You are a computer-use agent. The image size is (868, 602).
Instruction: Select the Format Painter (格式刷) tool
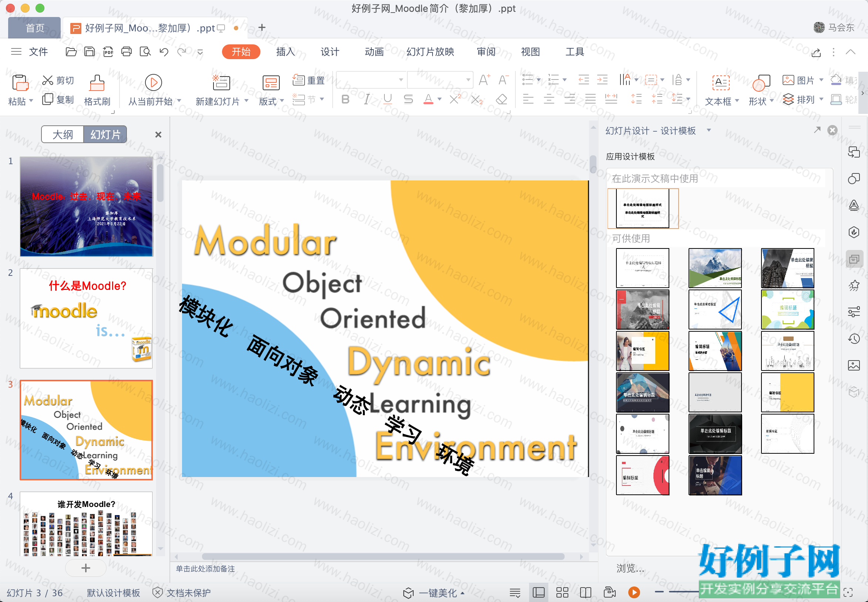(x=97, y=91)
